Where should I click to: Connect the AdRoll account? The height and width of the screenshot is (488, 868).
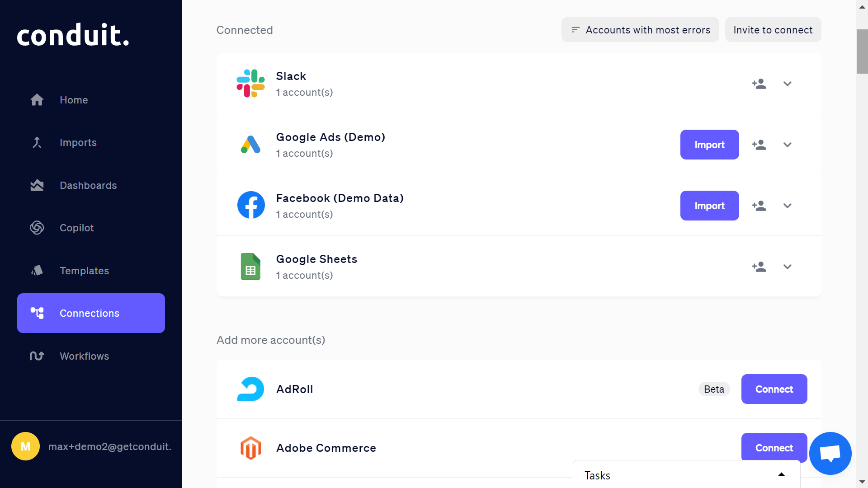774,389
